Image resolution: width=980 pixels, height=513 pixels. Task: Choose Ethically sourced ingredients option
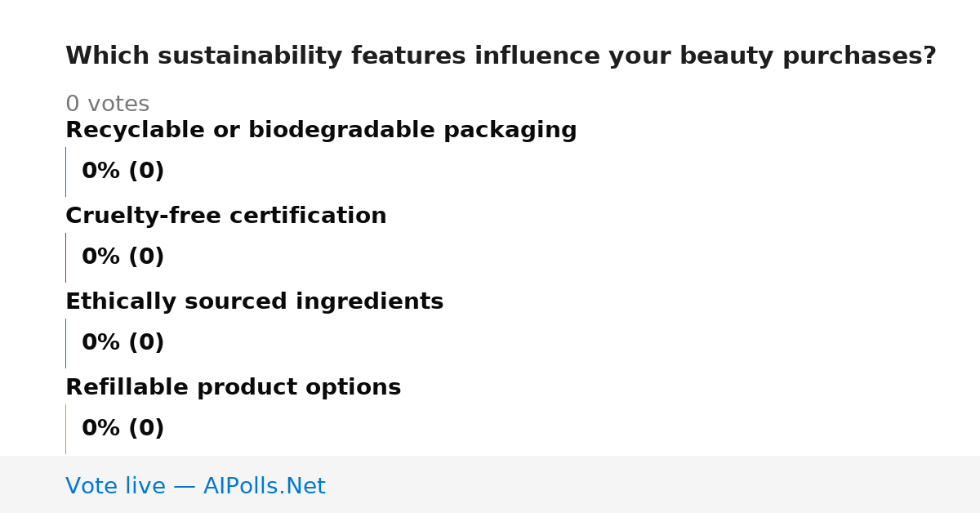[254, 302]
